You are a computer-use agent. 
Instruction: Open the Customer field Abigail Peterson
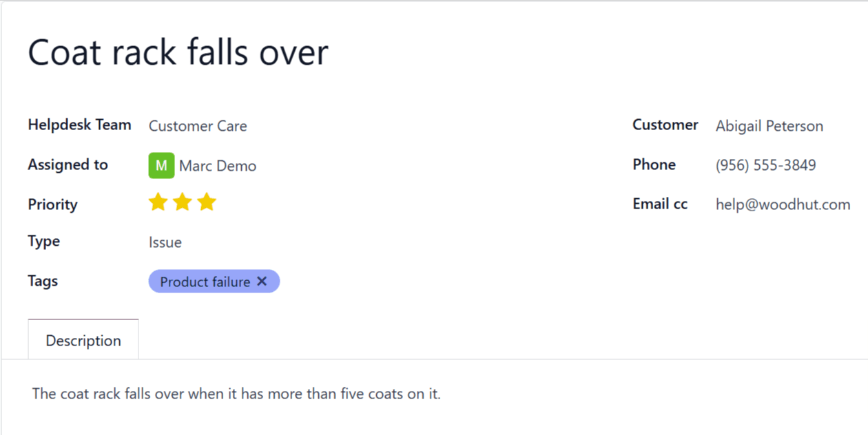pyautogui.click(x=769, y=126)
